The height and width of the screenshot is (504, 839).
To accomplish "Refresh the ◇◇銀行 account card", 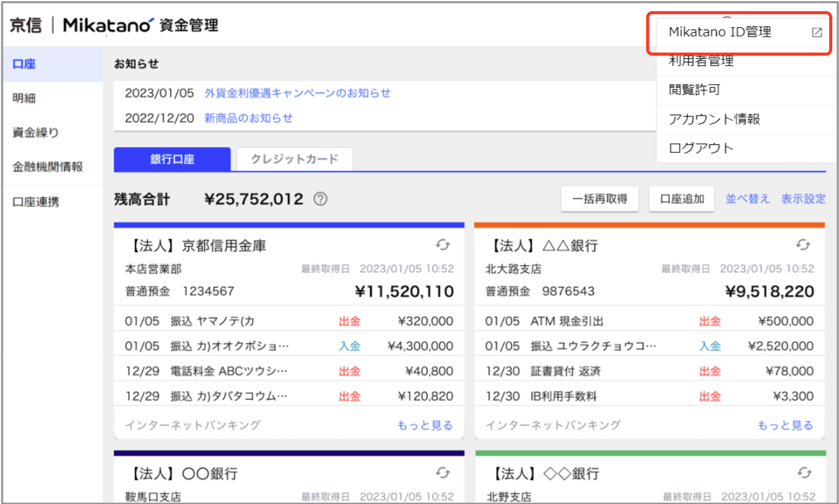I will (x=803, y=473).
